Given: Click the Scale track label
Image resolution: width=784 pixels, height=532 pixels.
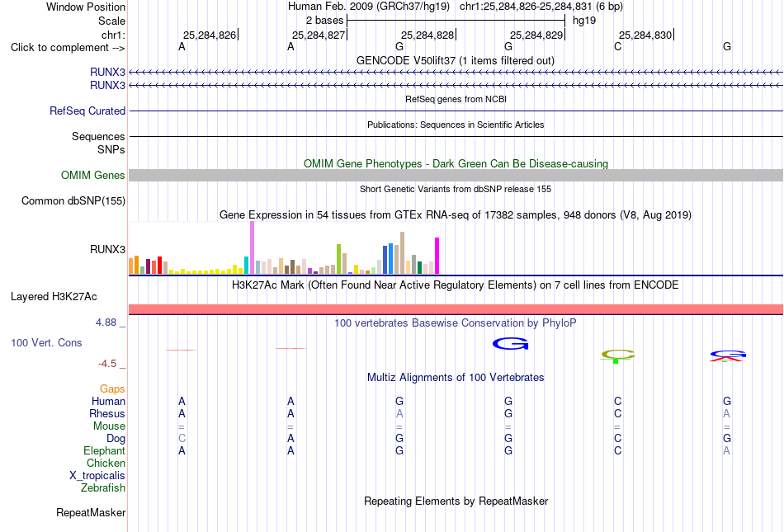Looking at the screenshot, I should click(x=111, y=21).
